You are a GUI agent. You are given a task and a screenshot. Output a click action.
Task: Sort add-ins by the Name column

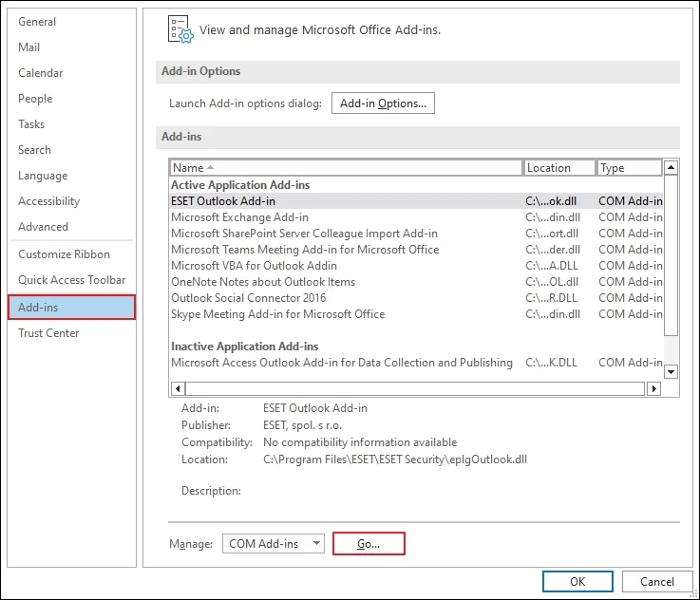pyautogui.click(x=346, y=168)
